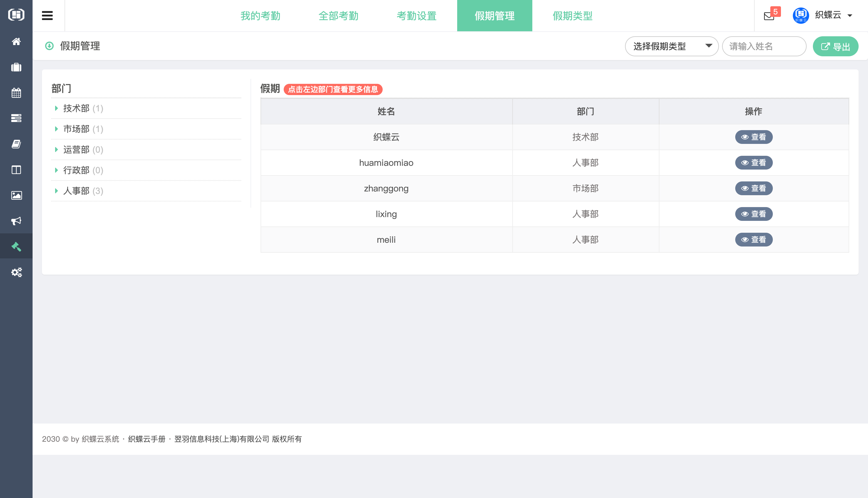
Task: Click the gears settings sidebar icon
Action: pos(16,272)
